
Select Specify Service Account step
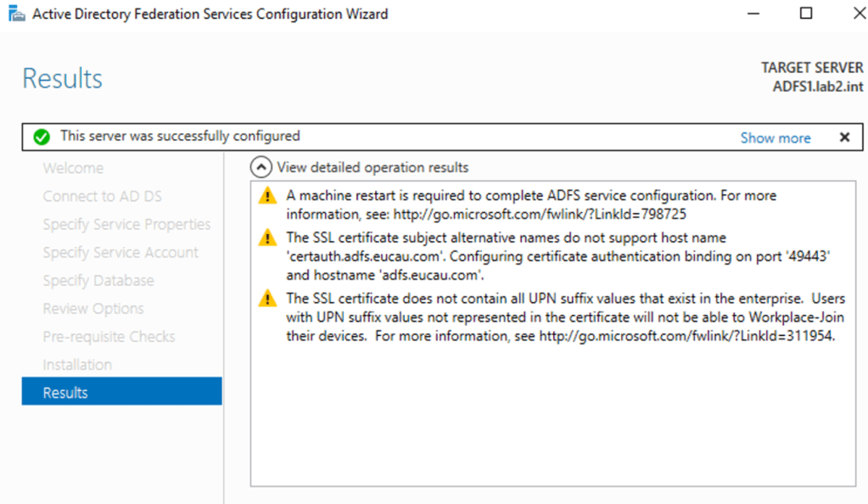click(120, 252)
